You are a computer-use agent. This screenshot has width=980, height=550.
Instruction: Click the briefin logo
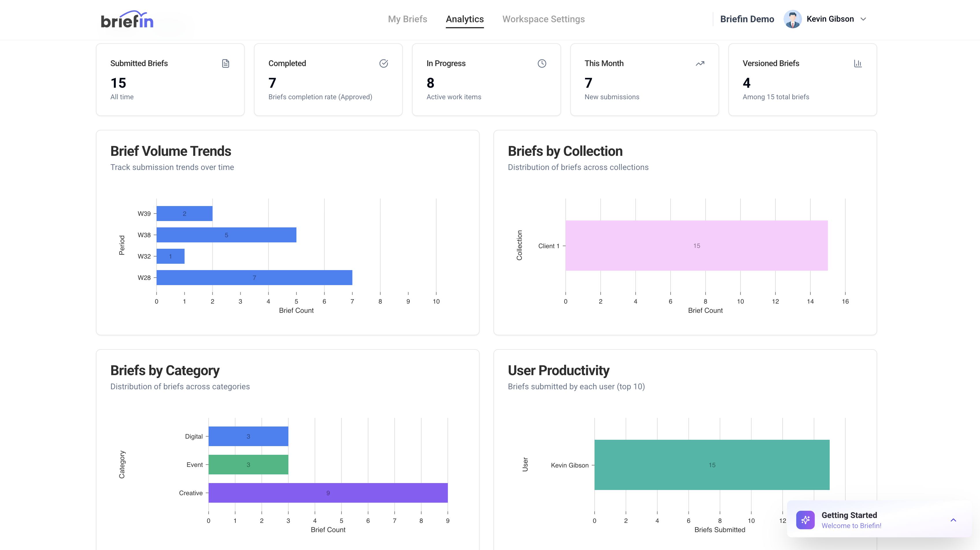127,20
